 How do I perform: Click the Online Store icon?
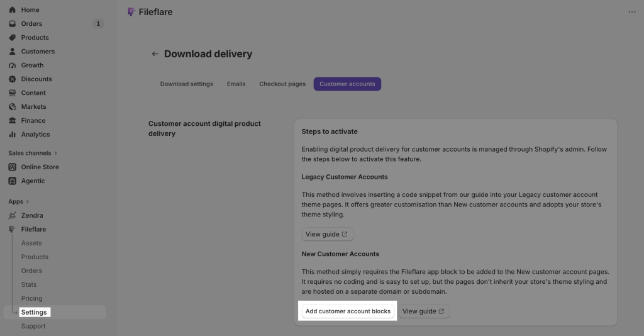13,167
